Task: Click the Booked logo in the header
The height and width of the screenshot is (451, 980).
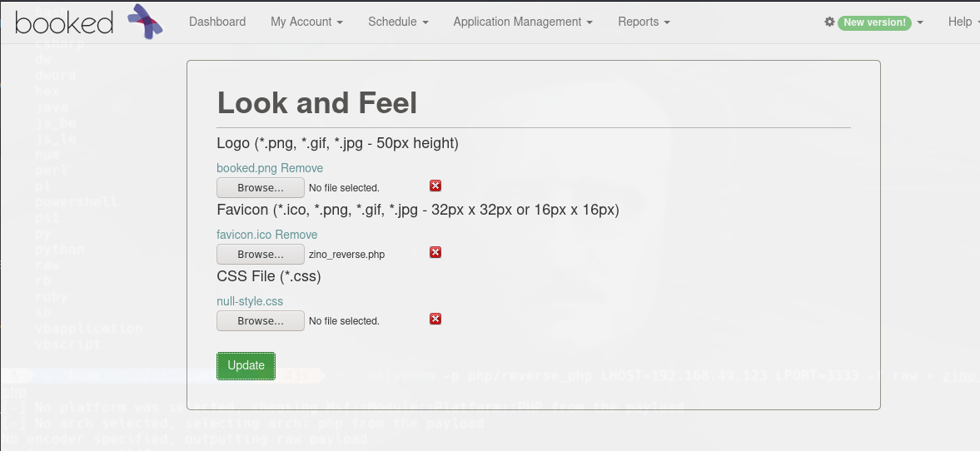Action: coord(88,22)
